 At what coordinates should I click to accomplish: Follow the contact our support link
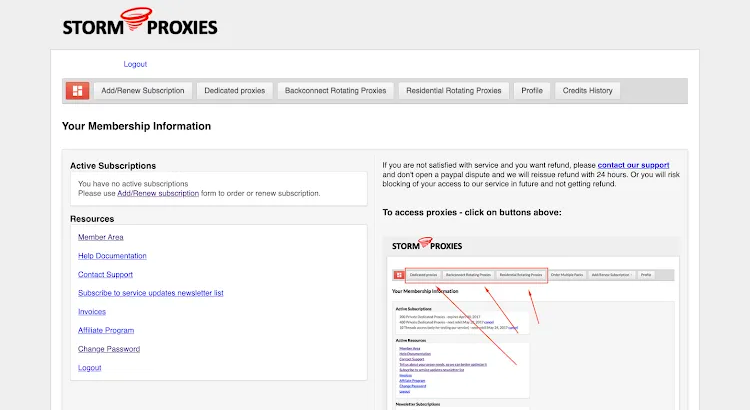click(x=633, y=165)
